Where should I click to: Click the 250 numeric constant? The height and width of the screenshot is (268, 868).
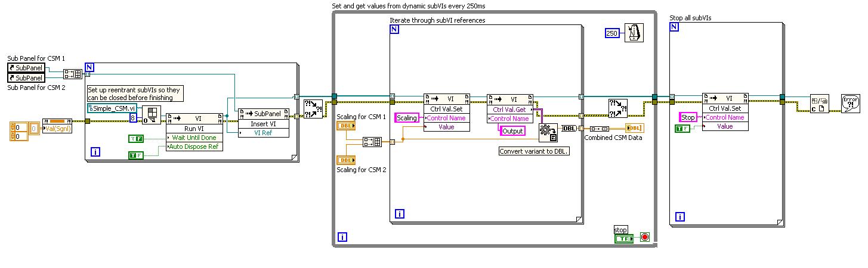[x=612, y=33]
